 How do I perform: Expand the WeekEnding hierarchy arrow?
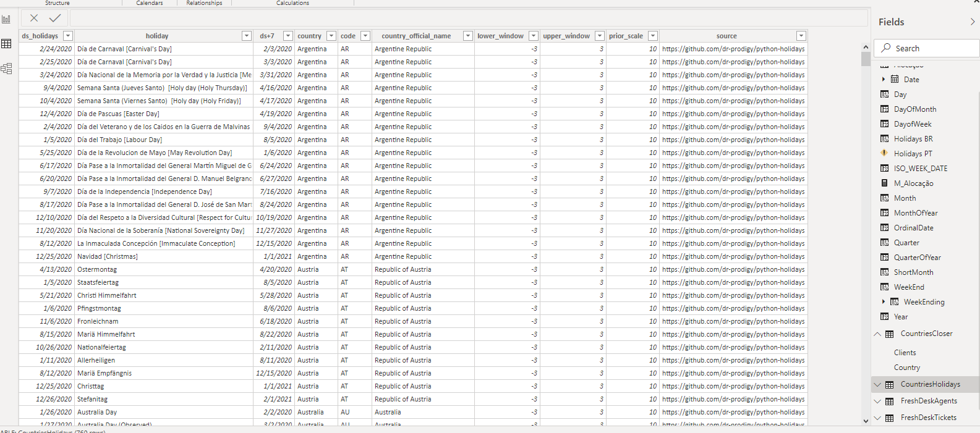[x=884, y=301]
